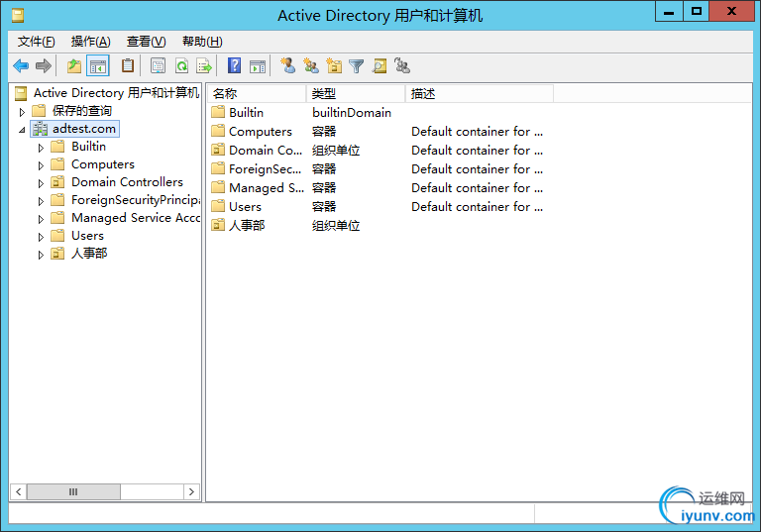Viewport: 761px width, 532px height.
Task: Create new user with toolbar icon
Action: click(287, 65)
